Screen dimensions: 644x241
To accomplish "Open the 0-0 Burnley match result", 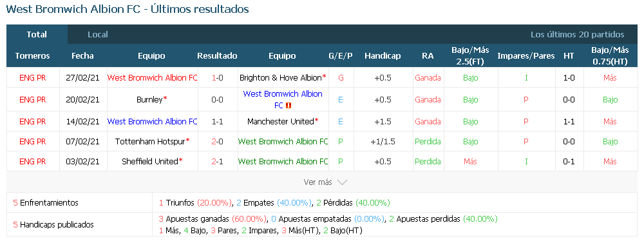I will pyautogui.click(x=217, y=99).
